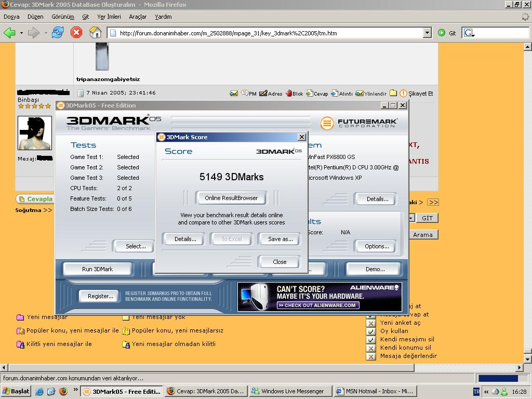Follow the Soğutma >> link
532x399 pixels.
[34, 210]
